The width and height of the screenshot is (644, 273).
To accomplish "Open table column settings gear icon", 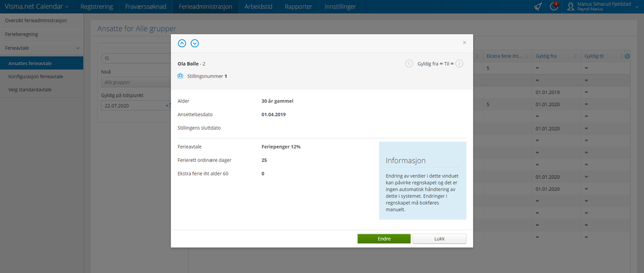I will tap(627, 57).
